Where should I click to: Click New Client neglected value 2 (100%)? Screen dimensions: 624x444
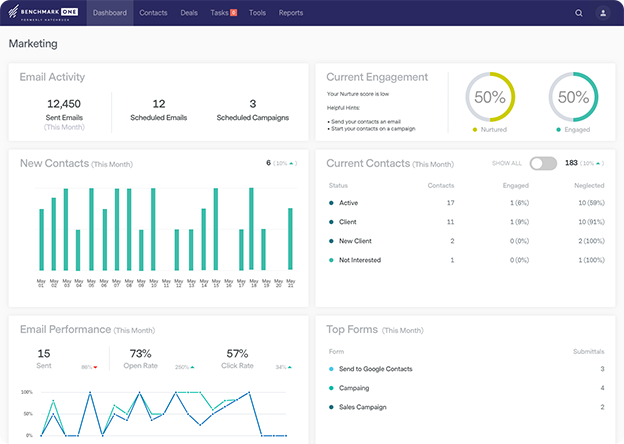[591, 241]
